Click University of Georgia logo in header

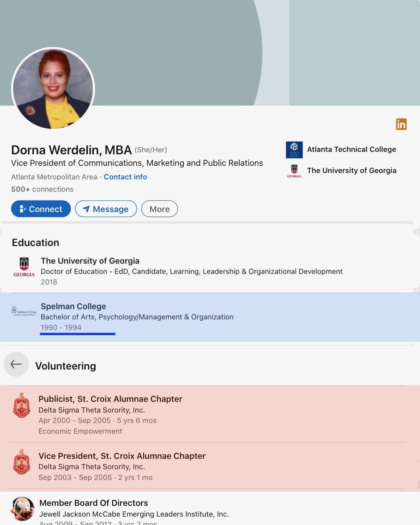coord(294,171)
